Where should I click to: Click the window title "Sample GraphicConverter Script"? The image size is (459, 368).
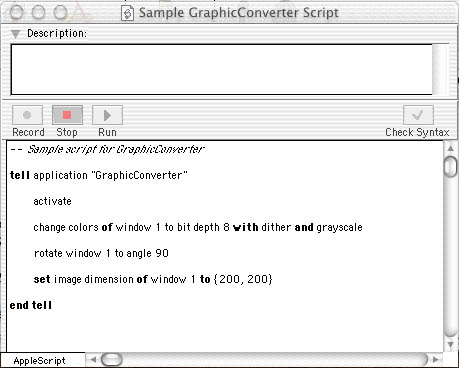coord(239,13)
